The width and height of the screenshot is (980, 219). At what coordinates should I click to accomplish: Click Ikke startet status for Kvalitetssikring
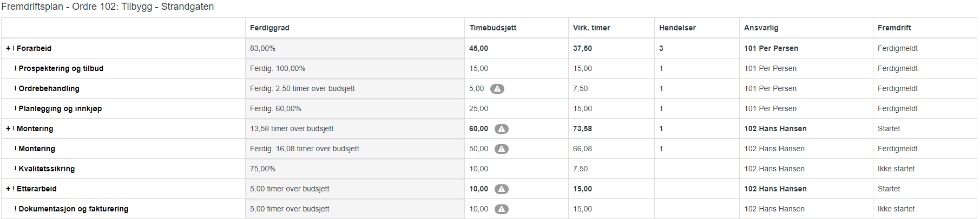pyautogui.click(x=896, y=169)
